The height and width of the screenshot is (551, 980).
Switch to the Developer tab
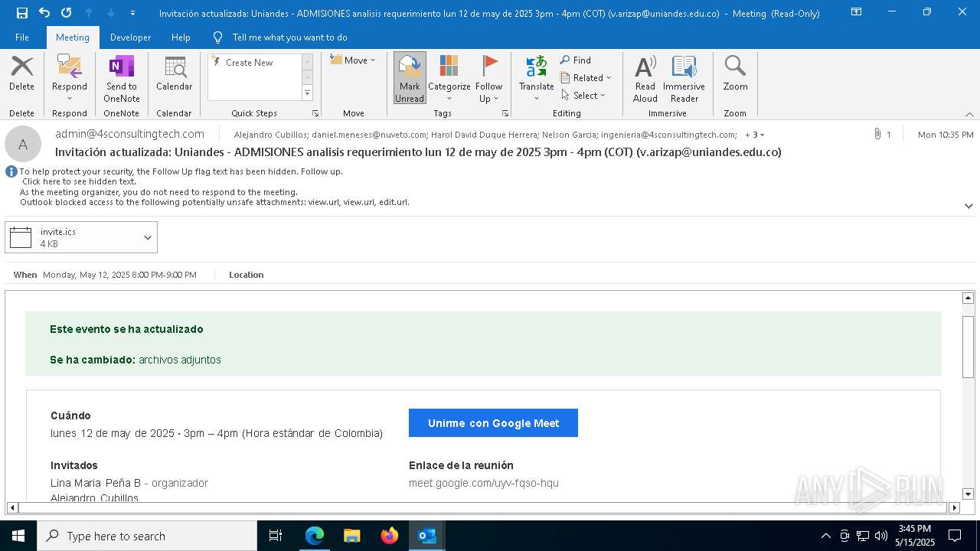(x=130, y=37)
